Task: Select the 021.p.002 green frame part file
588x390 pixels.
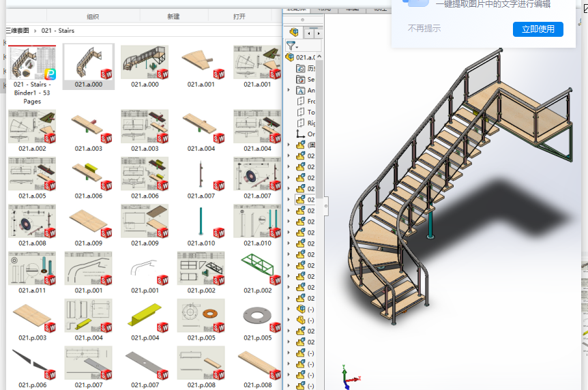Action: point(257,272)
